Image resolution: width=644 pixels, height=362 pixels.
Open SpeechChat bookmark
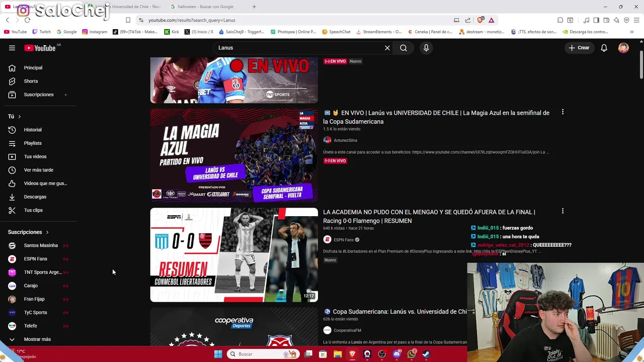336,32
